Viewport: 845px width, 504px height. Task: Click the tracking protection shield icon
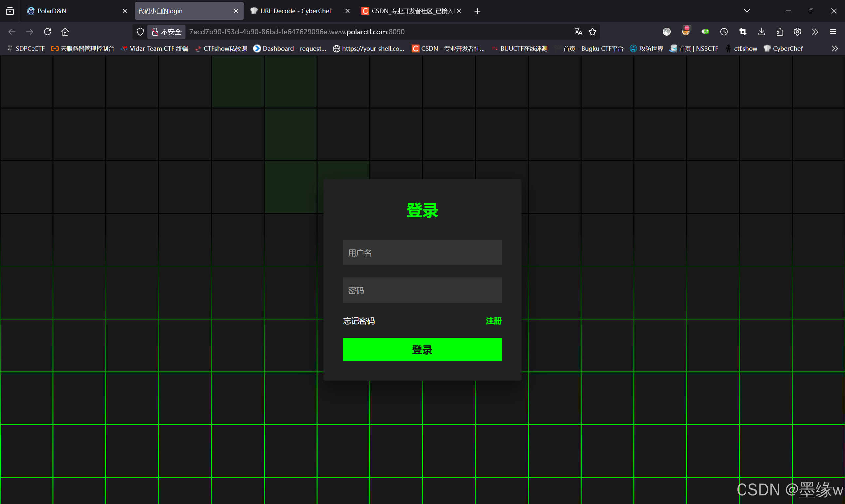click(140, 32)
